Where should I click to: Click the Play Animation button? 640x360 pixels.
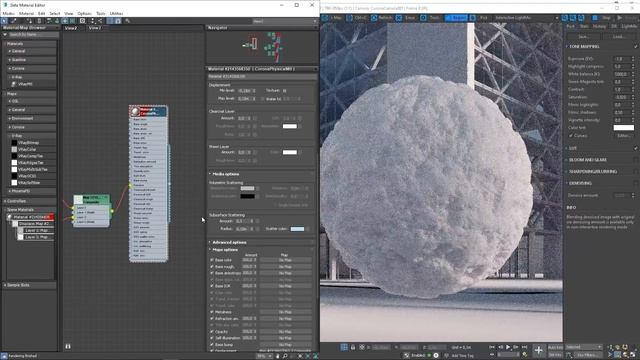click(x=508, y=347)
